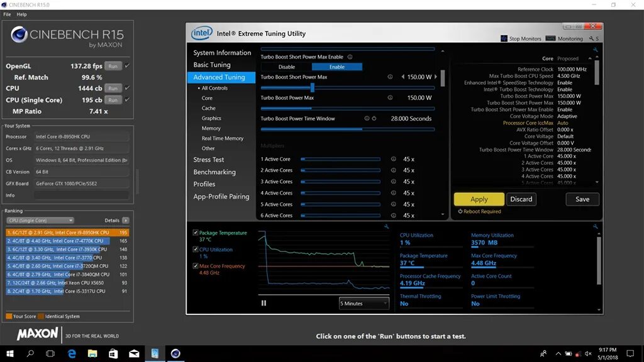Apply the proposed tuning changes

[x=479, y=199]
